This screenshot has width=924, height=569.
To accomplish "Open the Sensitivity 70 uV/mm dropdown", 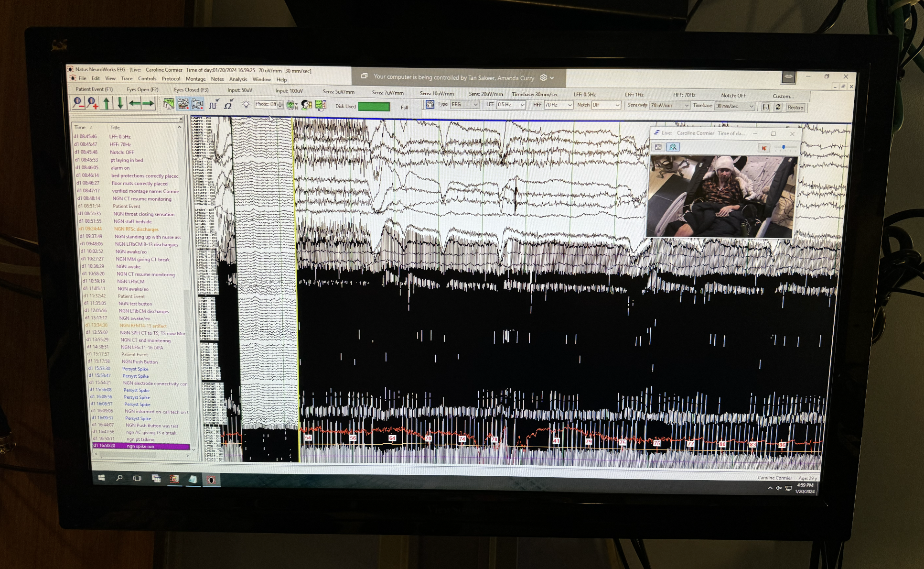I will pyautogui.click(x=687, y=106).
